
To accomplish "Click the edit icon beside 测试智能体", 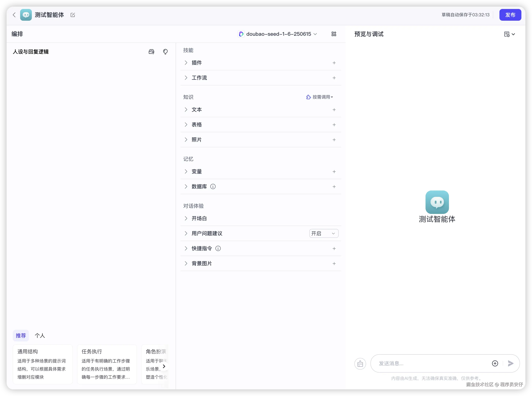I will [73, 15].
